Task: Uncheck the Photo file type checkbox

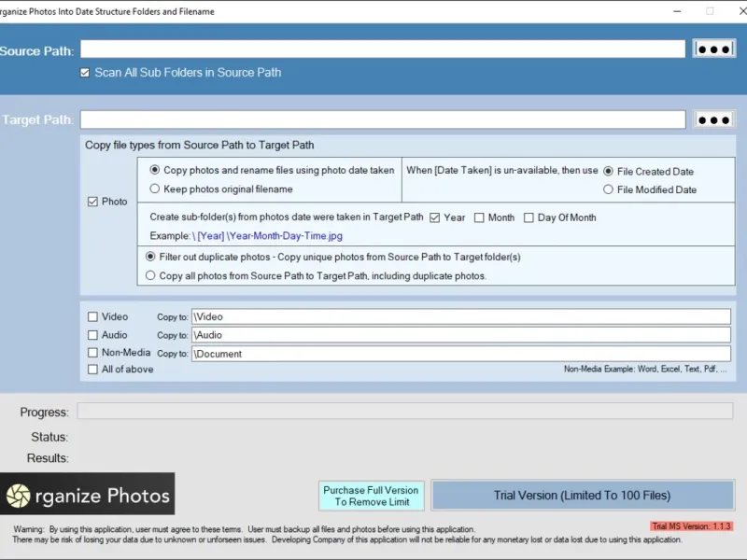Action: coord(92,202)
